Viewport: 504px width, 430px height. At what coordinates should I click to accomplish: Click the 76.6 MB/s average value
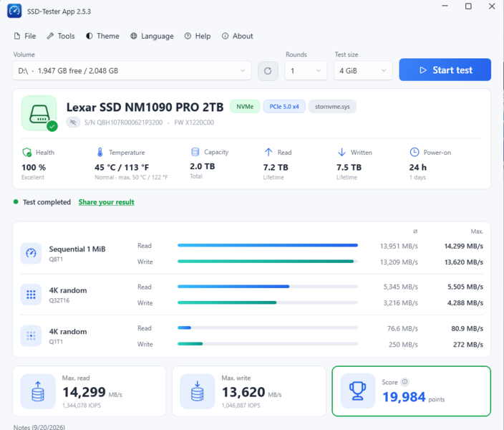(x=402, y=329)
